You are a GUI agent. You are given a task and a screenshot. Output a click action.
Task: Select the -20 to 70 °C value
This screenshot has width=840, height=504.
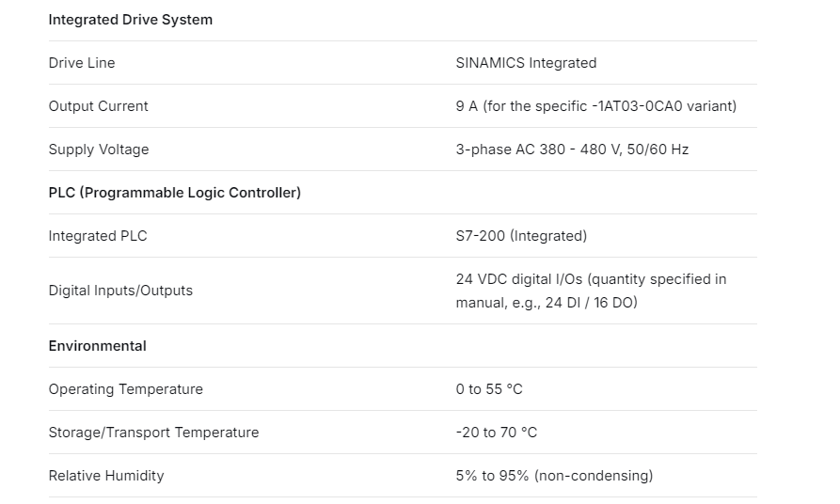coord(497,433)
